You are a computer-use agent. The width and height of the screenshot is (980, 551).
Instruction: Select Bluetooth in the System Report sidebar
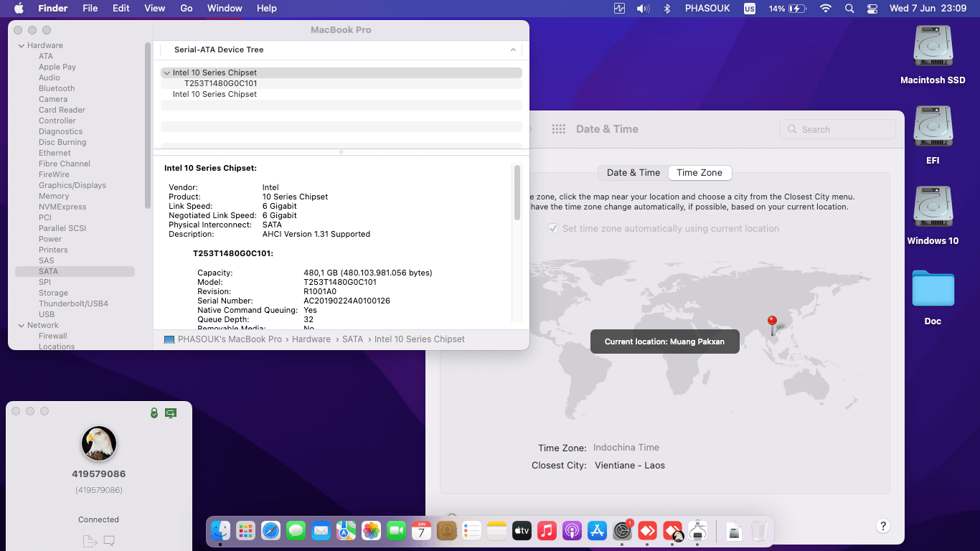pos(56,88)
